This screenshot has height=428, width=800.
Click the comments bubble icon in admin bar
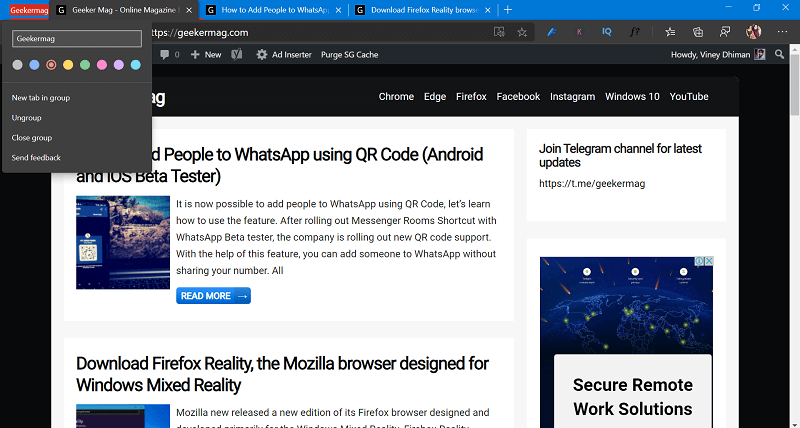pos(164,55)
